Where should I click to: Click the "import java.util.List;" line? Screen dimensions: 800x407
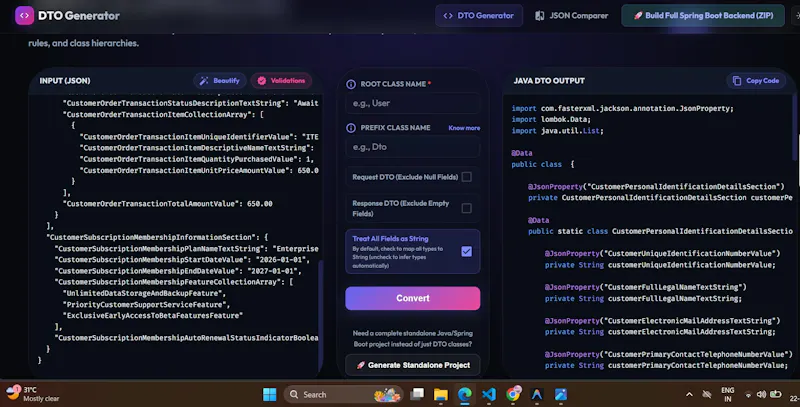pos(558,131)
